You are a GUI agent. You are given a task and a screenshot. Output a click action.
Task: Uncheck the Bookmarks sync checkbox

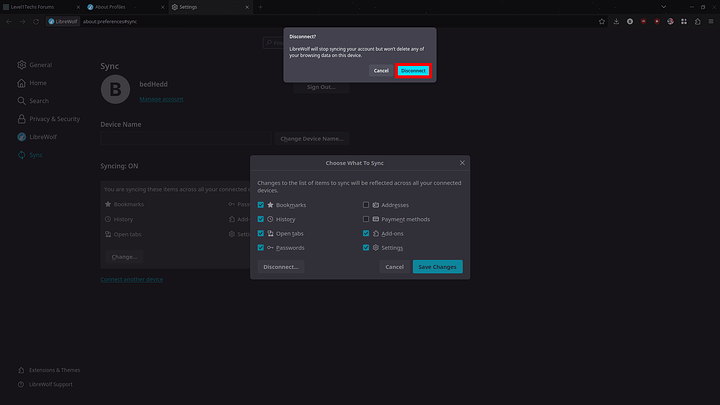tap(261, 205)
